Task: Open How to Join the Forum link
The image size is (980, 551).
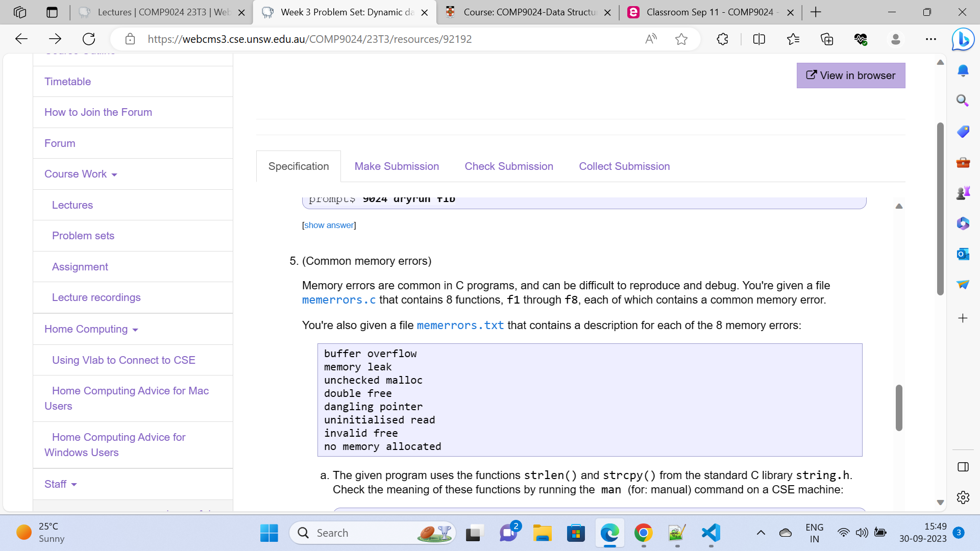Action: point(98,112)
